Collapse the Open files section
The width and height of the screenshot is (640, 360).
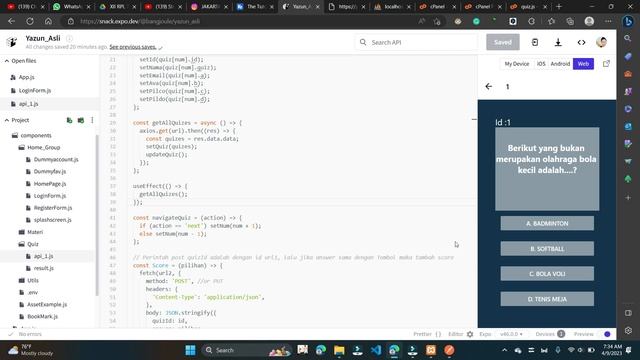[7, 61]
